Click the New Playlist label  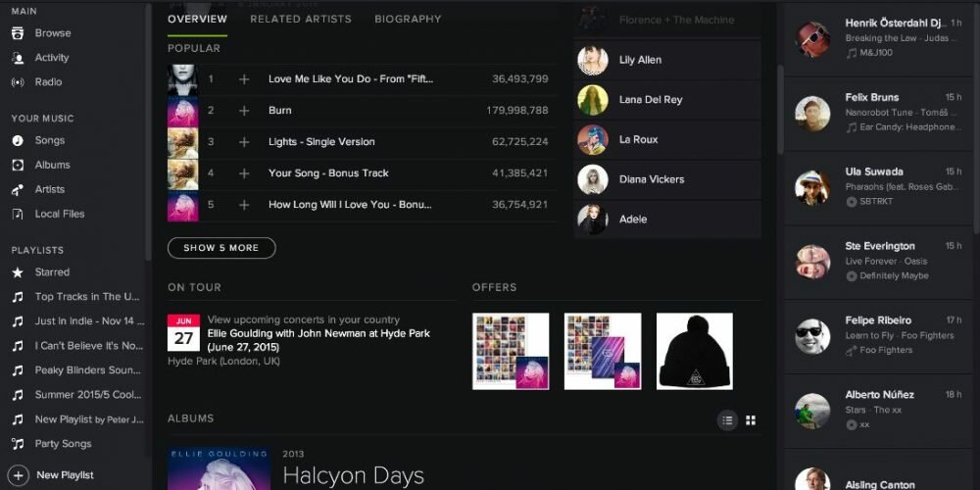click(65, 475)
